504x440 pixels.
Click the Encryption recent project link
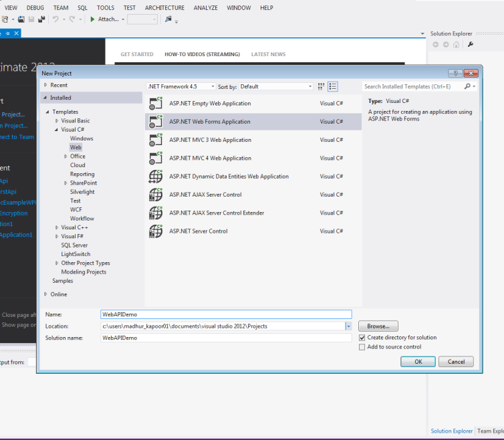coord(14,213)
